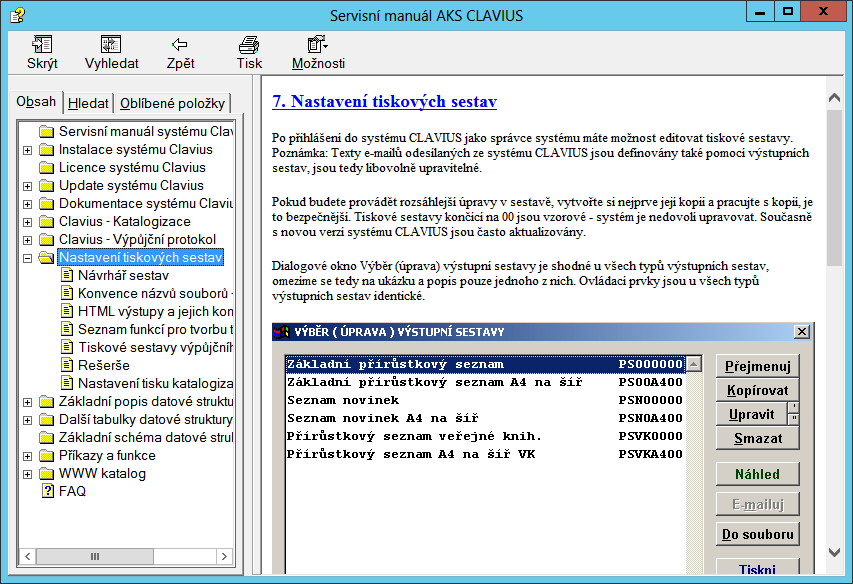Click the folder icon for Licence systému Clavius
This screenshot has width=853, height=584.
coord(47,167)
